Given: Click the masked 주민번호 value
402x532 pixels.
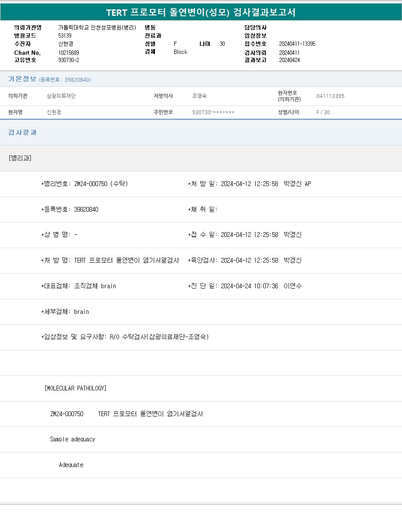Looking at the screenshot, I should click(x=213, y=112).
